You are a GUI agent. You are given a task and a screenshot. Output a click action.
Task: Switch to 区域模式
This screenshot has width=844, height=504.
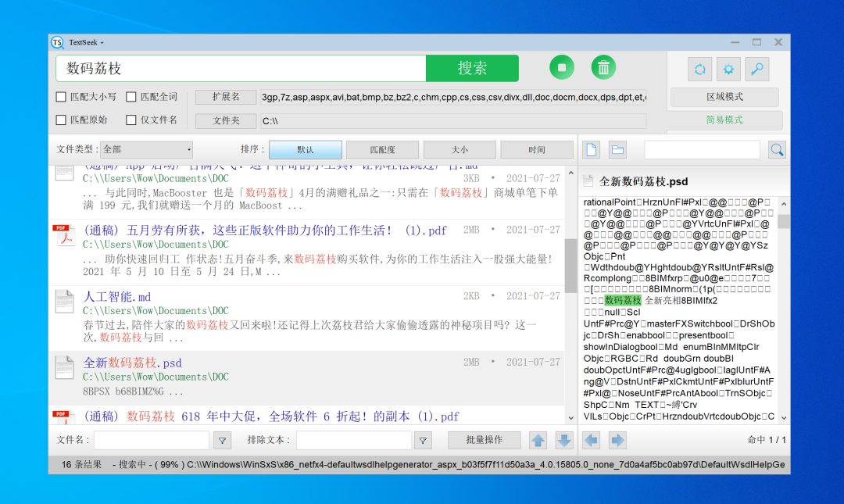tap(724, 97)
